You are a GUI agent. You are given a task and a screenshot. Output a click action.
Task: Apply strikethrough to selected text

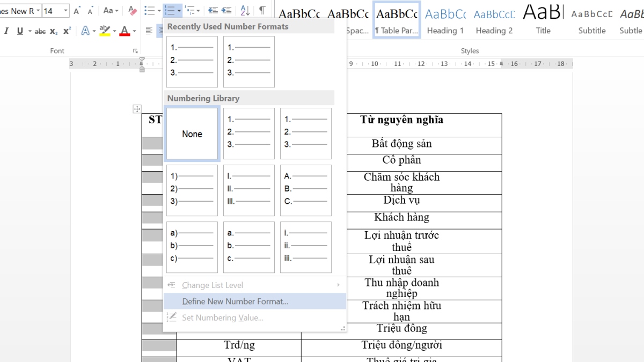40,31
